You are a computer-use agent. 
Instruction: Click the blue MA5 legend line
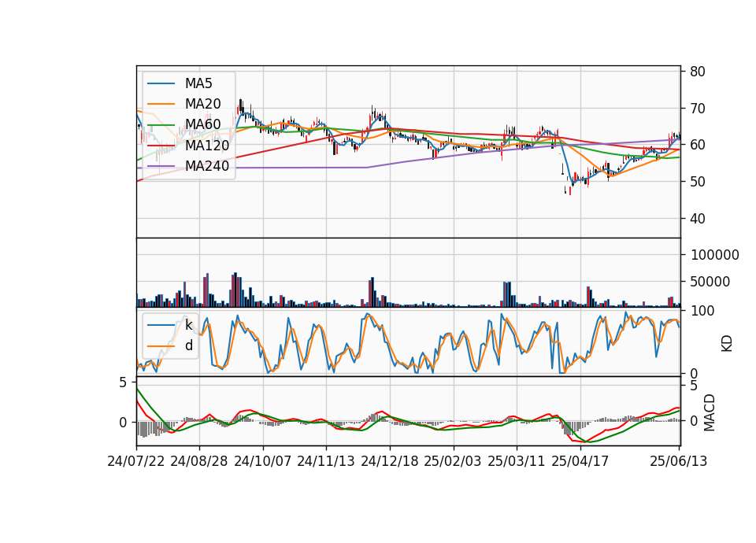(x=161, y=84)
